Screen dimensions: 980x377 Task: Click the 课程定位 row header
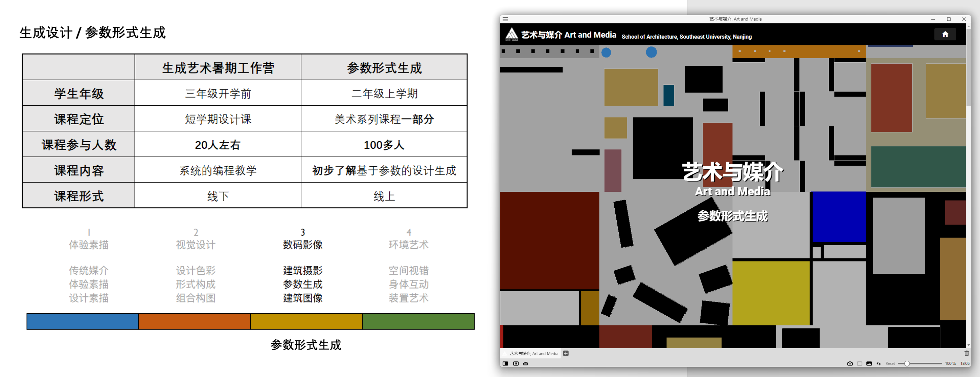click(79, 119)
